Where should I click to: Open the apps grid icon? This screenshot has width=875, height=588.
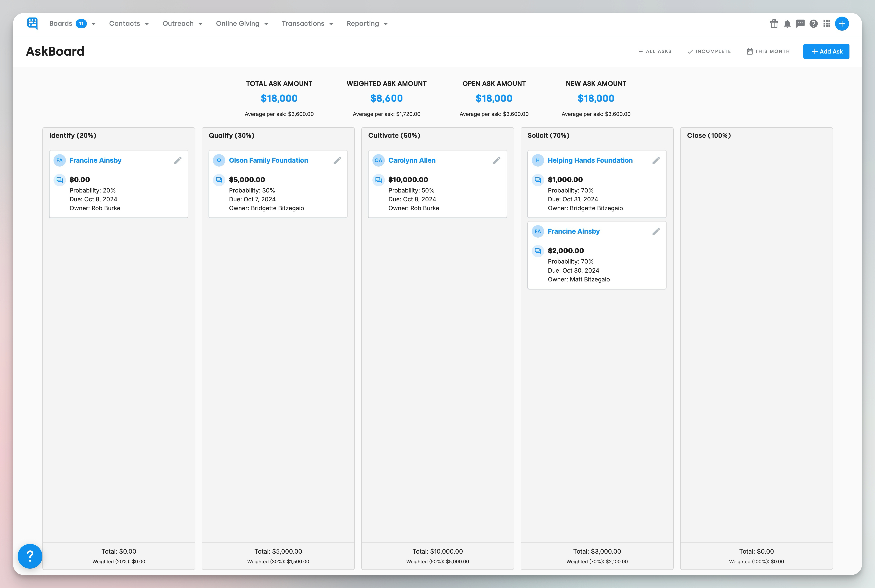827,24
